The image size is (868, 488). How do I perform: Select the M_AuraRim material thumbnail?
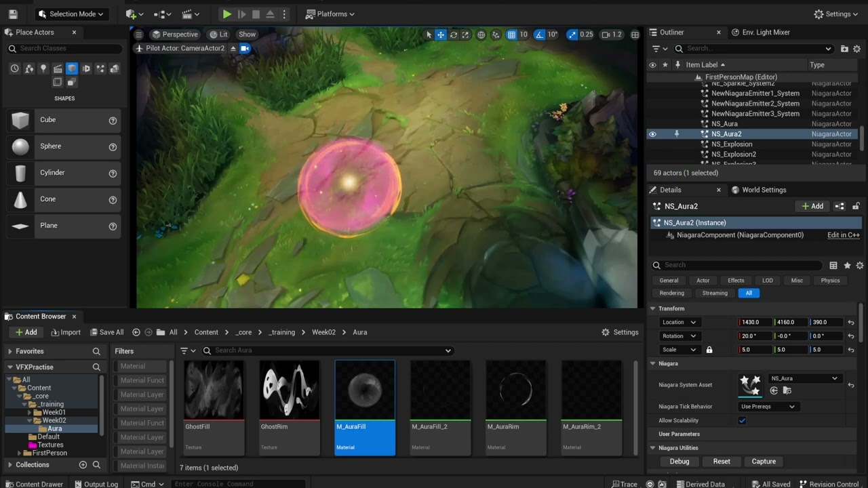click(515, 390)
